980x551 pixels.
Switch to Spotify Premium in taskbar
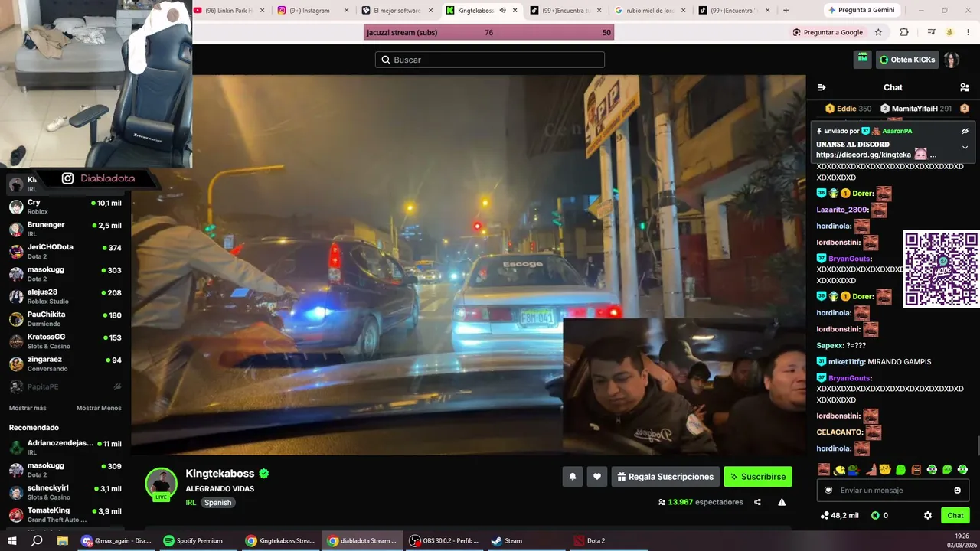coord(197,540)
